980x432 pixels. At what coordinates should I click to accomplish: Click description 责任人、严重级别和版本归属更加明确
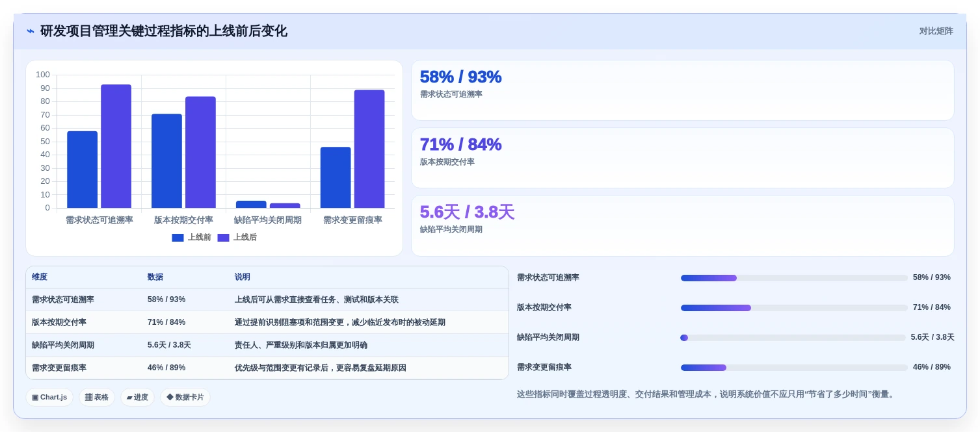click(x=301, y=345)
